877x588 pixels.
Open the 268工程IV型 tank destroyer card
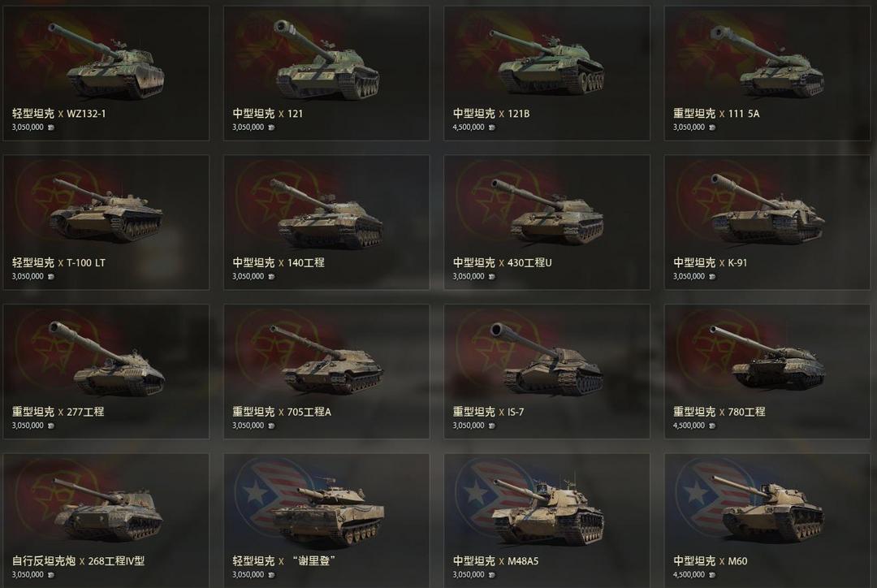(106, 521)
